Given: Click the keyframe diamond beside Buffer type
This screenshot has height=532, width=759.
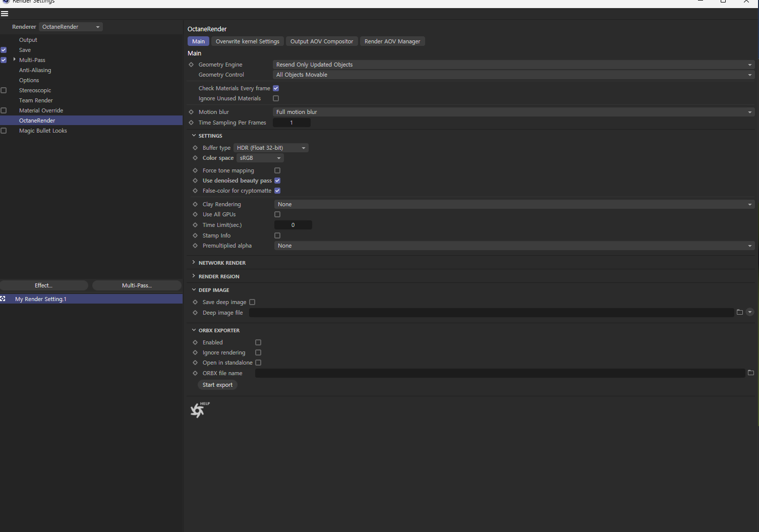Looking at the screenshot, I should [x=195, y=148].
